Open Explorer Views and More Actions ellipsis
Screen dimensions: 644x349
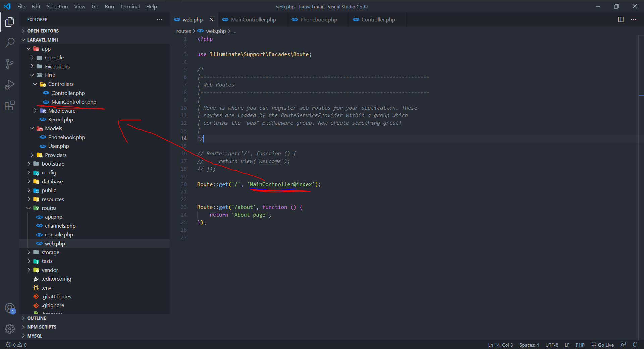coord(159,19)
